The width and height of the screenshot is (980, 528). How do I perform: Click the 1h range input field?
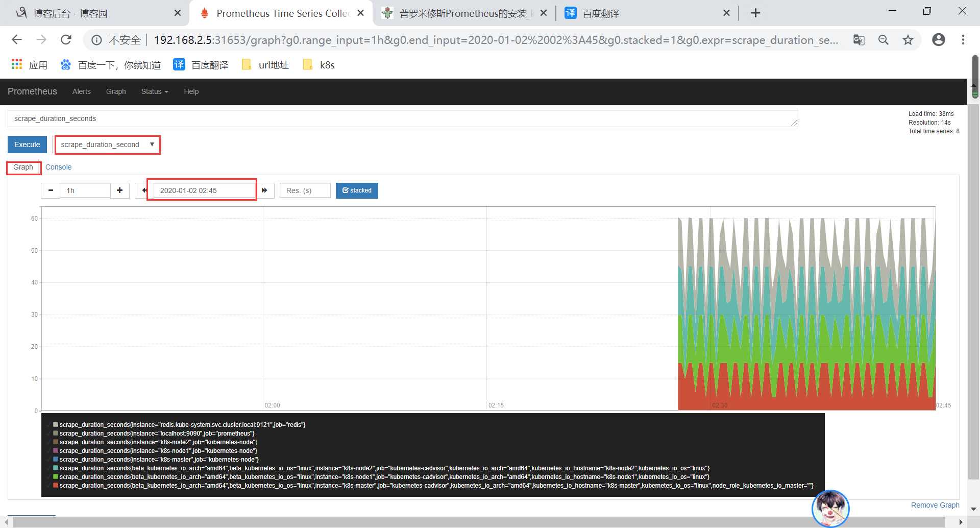85,190
